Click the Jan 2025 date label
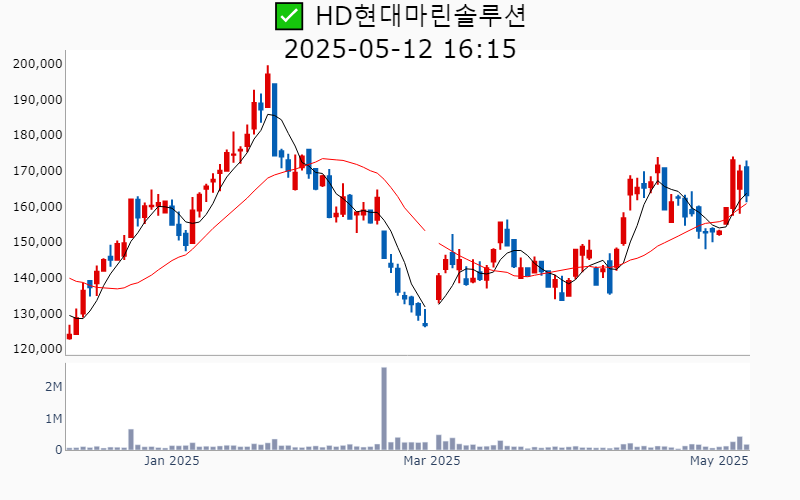This screenshot has width=800, height=500. pos(171,461)
